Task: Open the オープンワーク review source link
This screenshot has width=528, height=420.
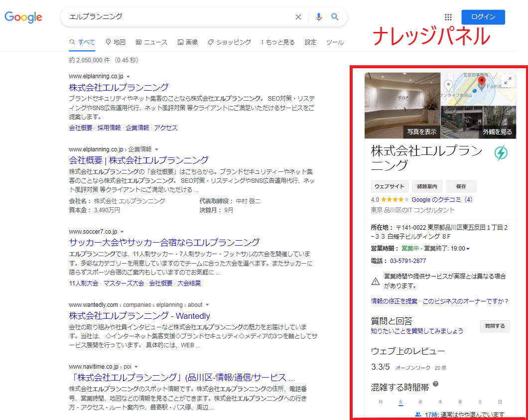Action: (x=413, y=368)
